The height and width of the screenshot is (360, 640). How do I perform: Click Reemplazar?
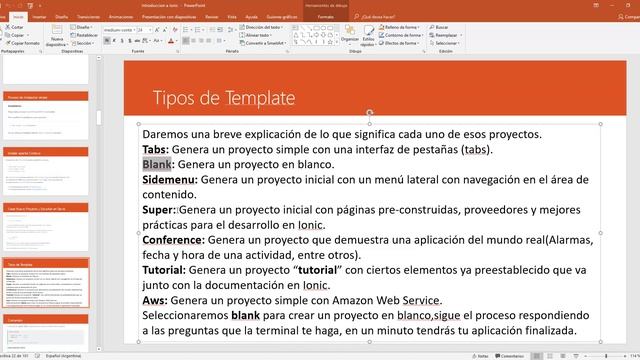pos(445,35)
